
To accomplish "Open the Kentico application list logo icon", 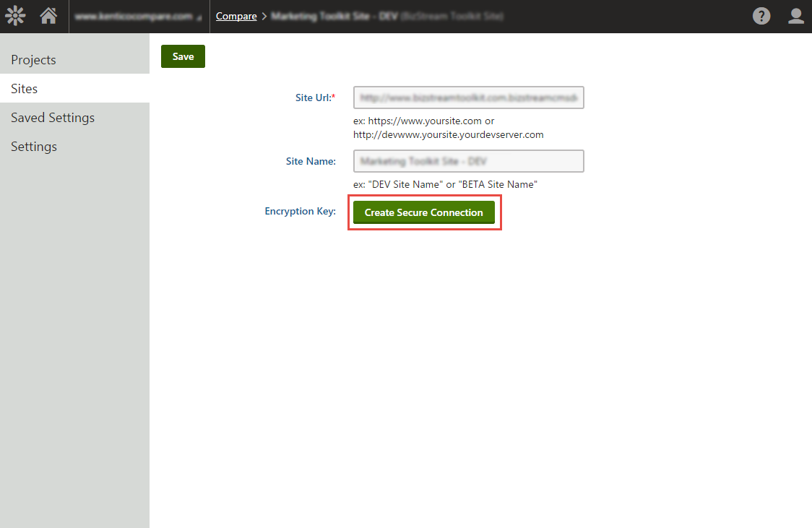I will (15, 16).
